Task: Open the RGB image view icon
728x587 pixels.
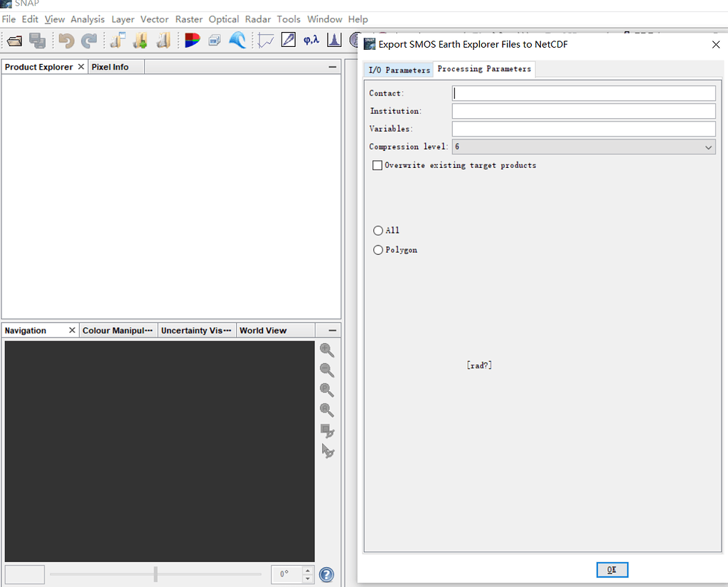Action: 191,40
